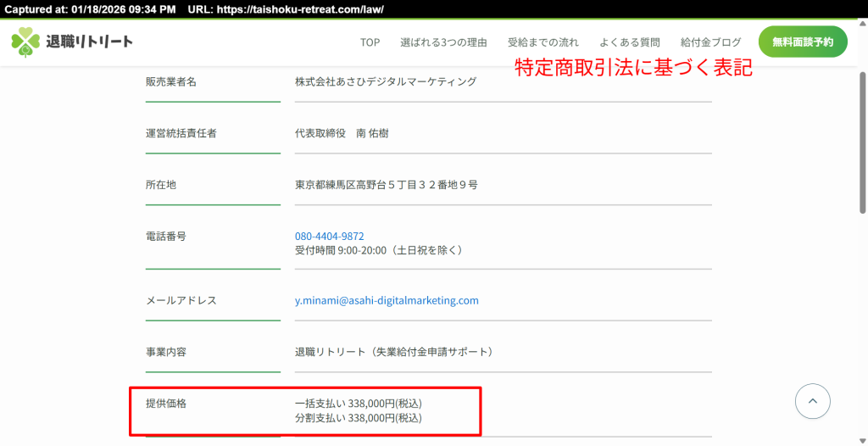Screen dimensions: 868x446
Task: Click the 退職リトリート clover logo
Action: (x=25, y=42)
